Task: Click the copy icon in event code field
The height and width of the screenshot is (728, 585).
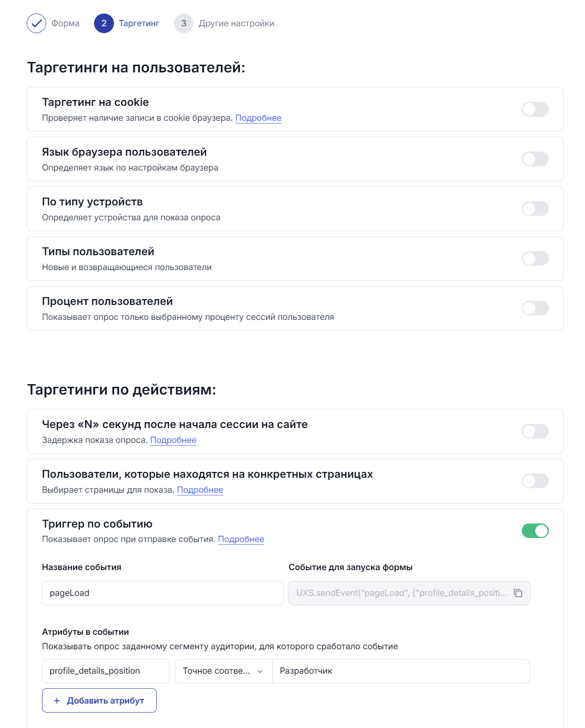Action: point(518,593)
